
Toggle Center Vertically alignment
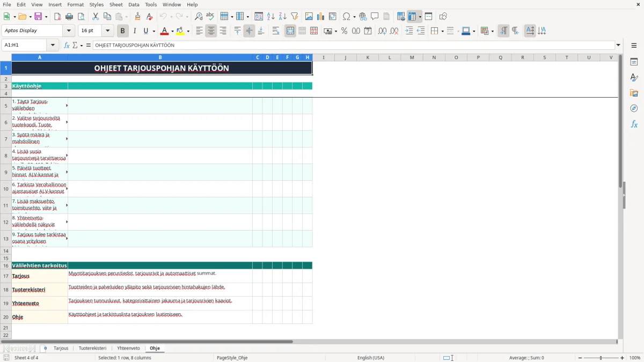[x=249, y=31]
